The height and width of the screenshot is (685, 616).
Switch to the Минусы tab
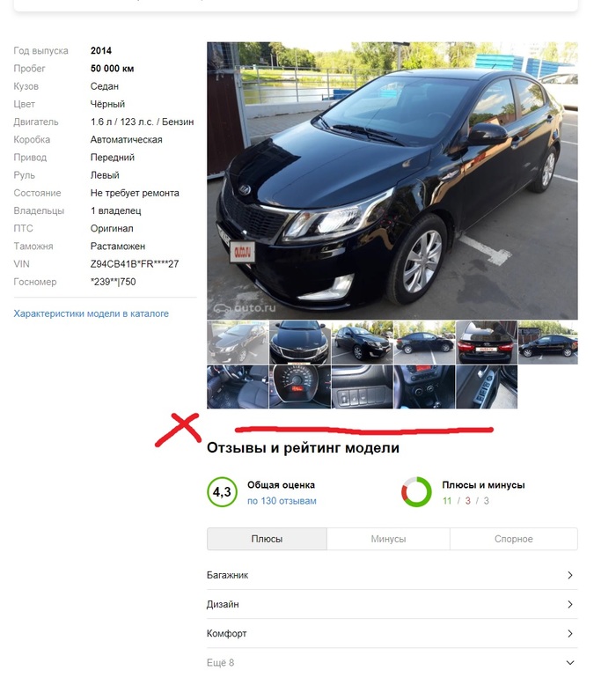click(x=388, y=539)
